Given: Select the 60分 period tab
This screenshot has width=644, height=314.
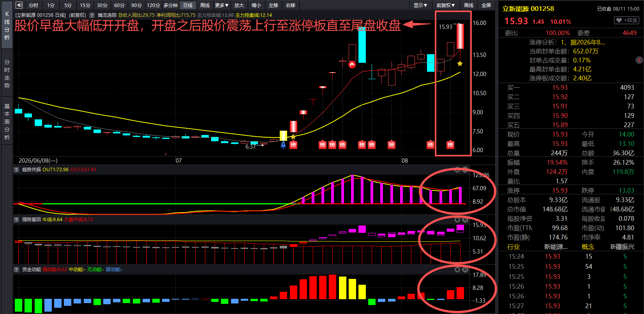Looking at the screenshot, I should 120,5.
